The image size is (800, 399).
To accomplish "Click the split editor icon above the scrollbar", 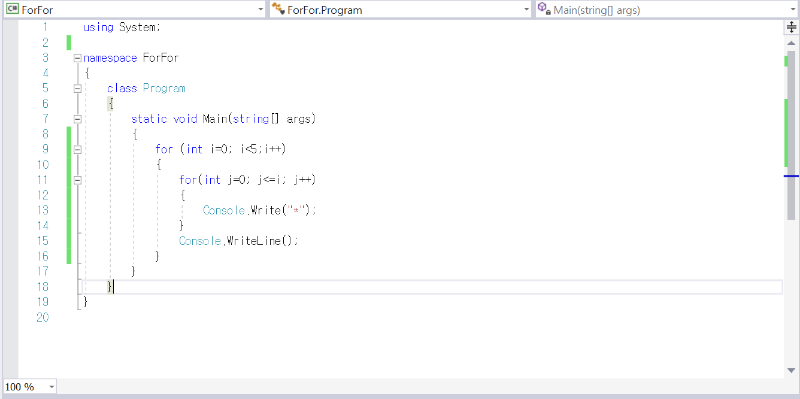I will pyautogui.click(x=791, y=27).
